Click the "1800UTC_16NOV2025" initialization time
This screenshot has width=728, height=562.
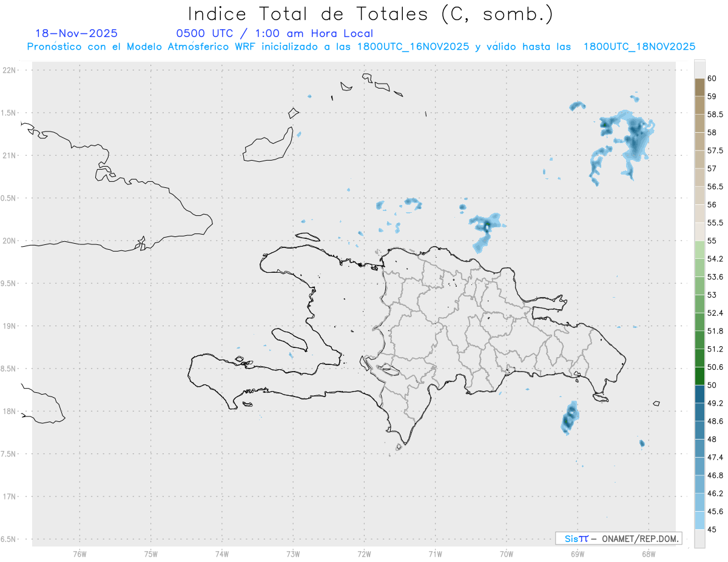413,47
